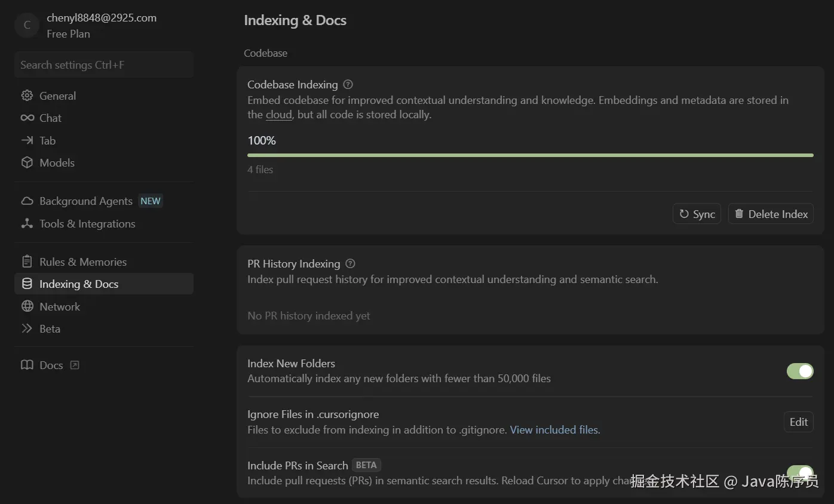Click the external-link icon next to Docs

75,365
